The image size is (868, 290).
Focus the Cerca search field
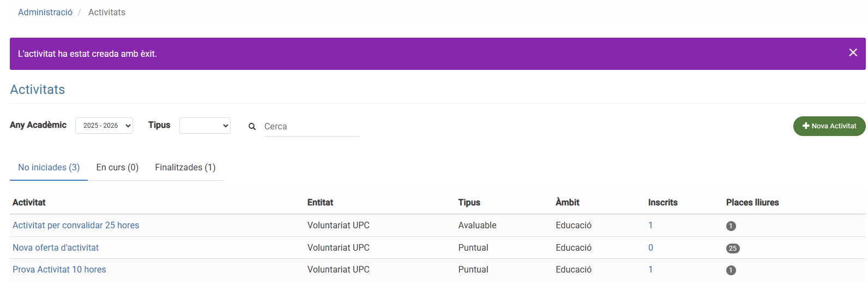311,127
